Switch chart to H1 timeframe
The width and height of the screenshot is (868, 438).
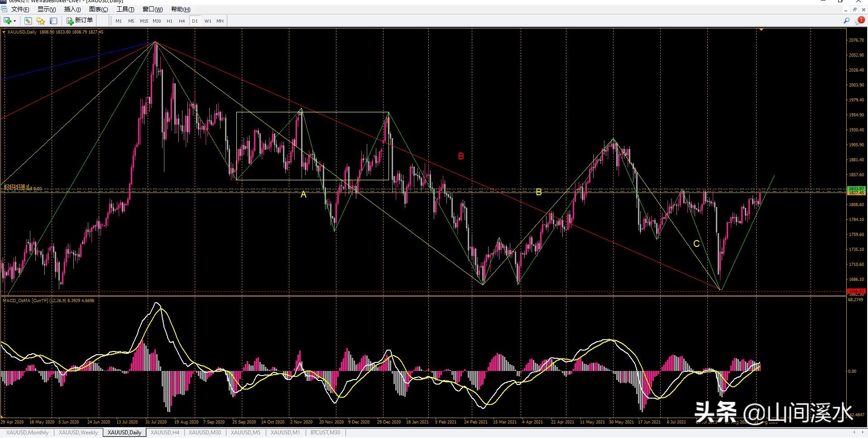pos(169,21)
